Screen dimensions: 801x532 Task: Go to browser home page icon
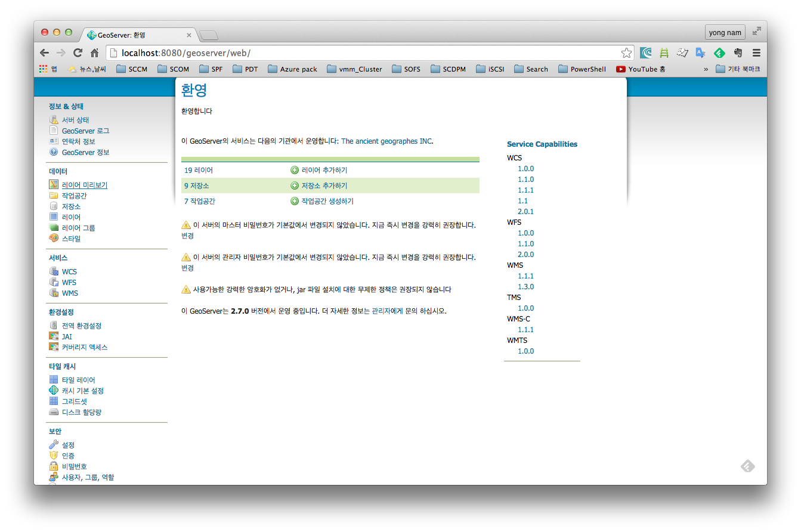(94, 52)
